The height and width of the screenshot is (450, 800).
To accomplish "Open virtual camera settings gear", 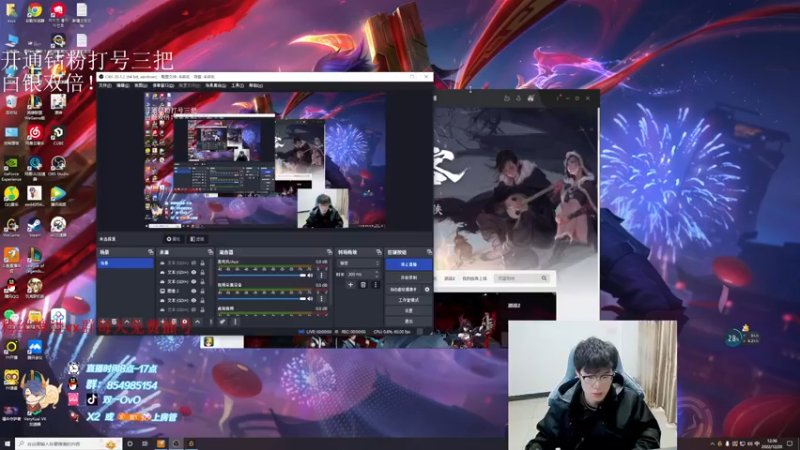I will pos(427,289).
